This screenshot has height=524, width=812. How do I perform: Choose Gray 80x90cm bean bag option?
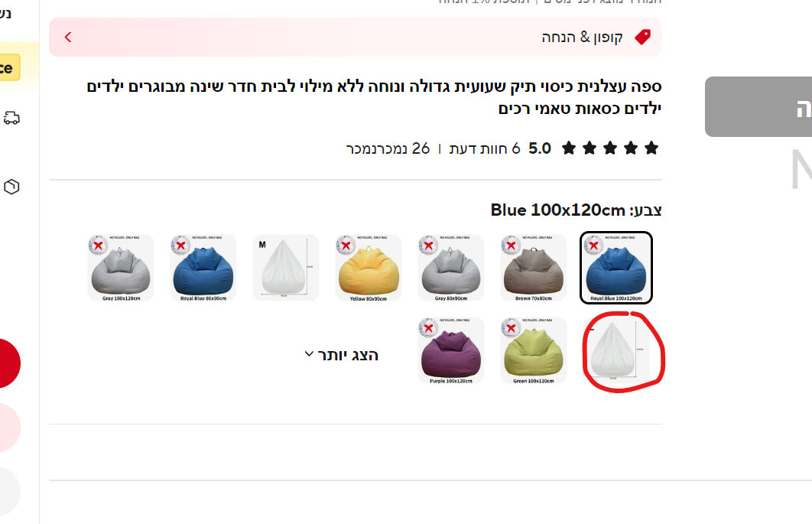[x=451, y=268]
